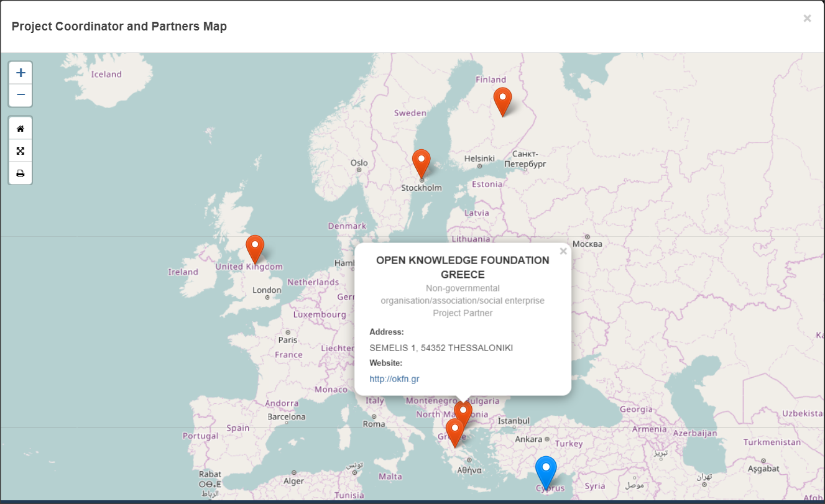Click the London city label
825x504 pixels.
267,290
